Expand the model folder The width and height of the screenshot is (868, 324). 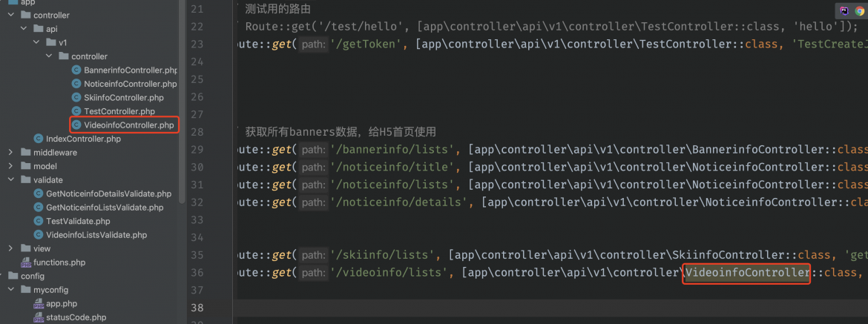click(10, 166)
